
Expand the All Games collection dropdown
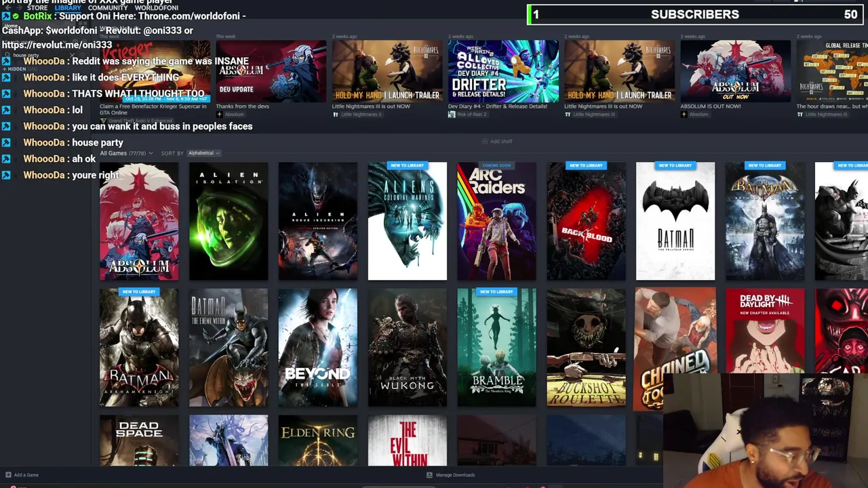click(126, 153)
